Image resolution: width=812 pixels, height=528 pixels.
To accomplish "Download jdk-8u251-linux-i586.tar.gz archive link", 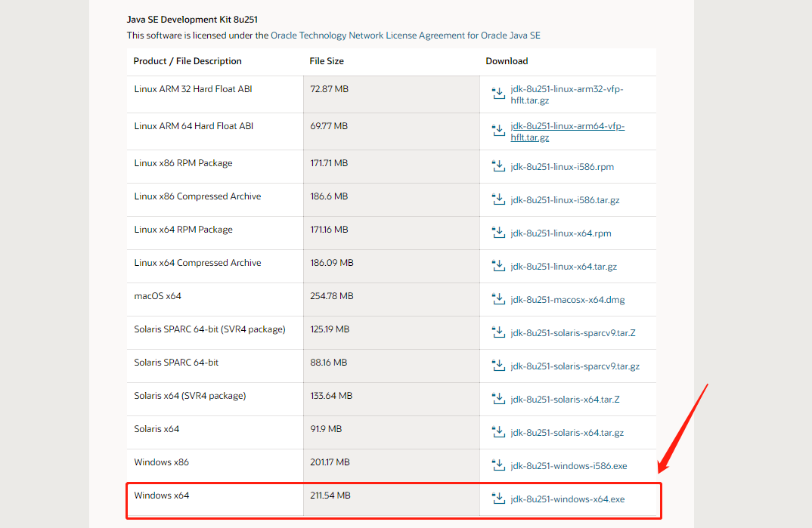I will tap(565, 199).
